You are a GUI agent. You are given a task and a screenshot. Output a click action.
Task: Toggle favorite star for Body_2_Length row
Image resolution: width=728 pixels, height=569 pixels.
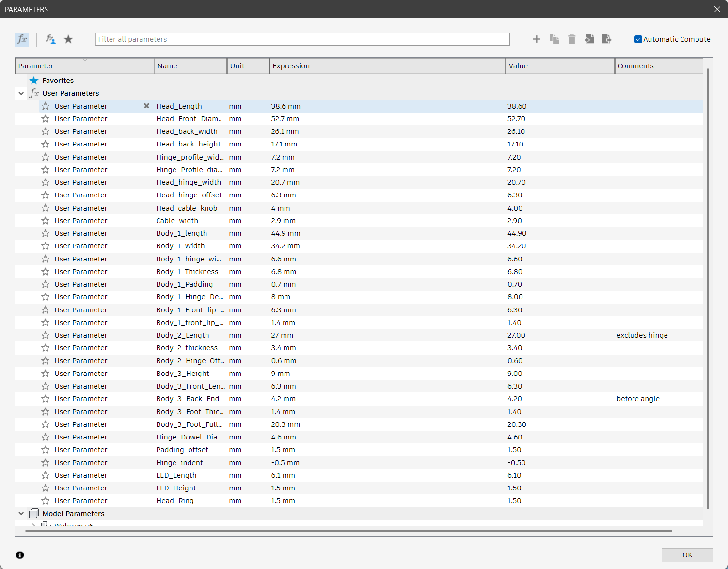tap(45, 335)
